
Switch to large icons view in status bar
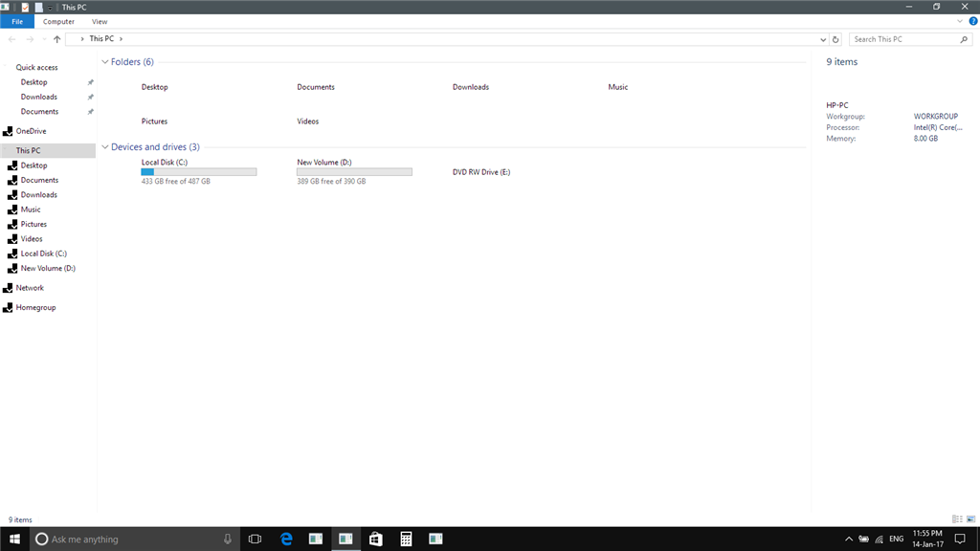971,519
